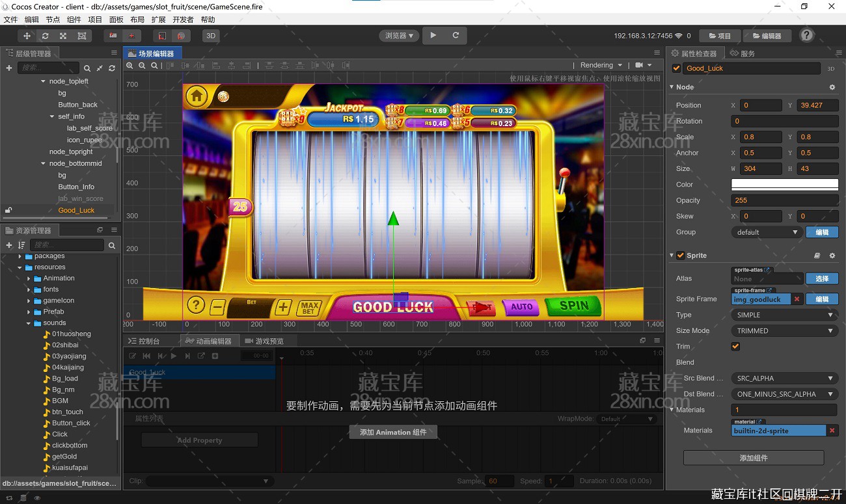Open the 组件 menu

click(x=74, y=20)
